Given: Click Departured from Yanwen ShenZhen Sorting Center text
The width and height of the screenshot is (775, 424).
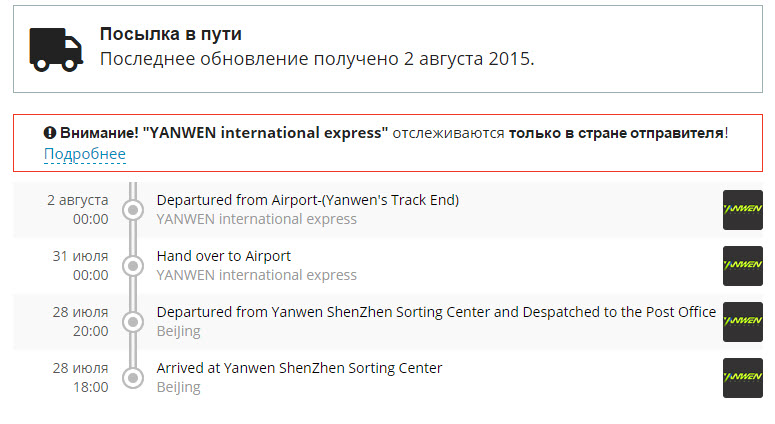Looking at the screenshot, I should click(436, 312).
